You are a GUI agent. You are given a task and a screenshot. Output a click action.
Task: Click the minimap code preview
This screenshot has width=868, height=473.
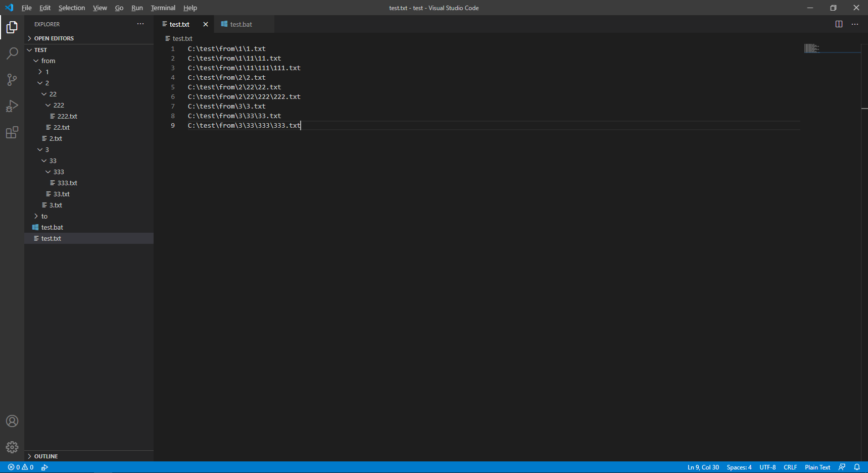pos(812,48)
